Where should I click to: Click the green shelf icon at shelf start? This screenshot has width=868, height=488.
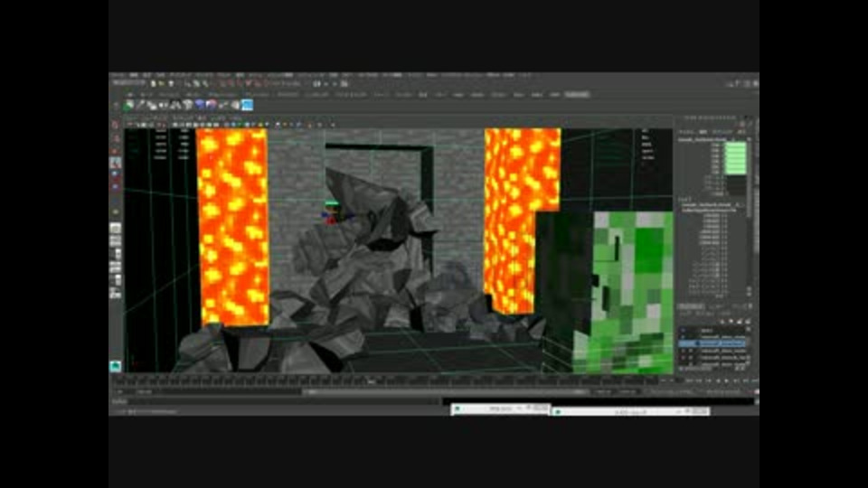click(x=129, y=105)
